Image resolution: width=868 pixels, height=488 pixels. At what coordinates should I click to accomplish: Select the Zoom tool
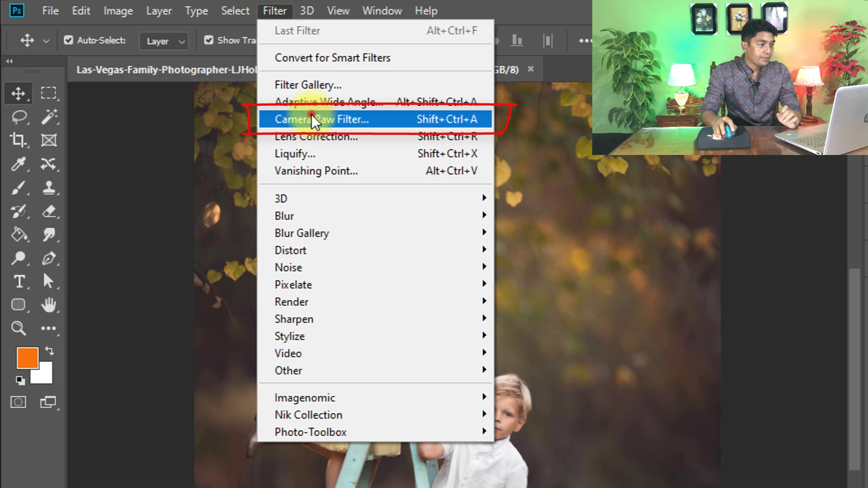click(18, 328)
